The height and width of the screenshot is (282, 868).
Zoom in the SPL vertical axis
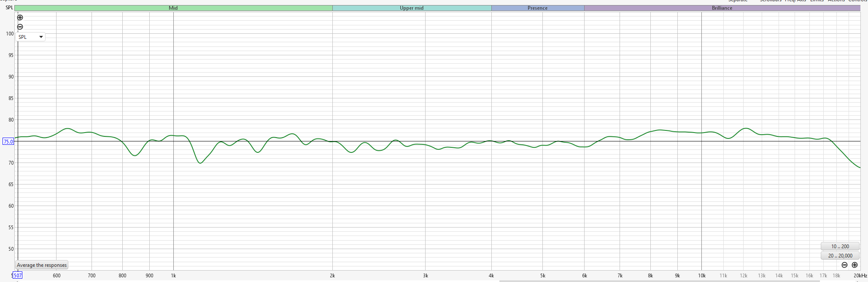tap(20, 17)
